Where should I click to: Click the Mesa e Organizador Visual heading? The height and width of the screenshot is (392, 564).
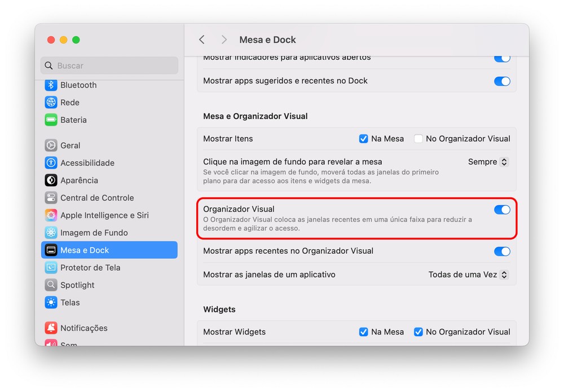tap(255, 116)
